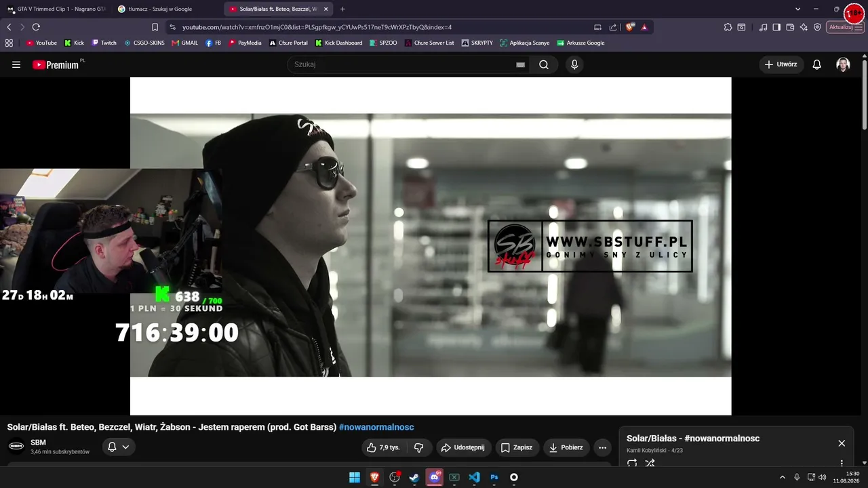The image size is (868, 488).
Task: Open the Brave Rewards triangle icon
Action: pos(644,27)
